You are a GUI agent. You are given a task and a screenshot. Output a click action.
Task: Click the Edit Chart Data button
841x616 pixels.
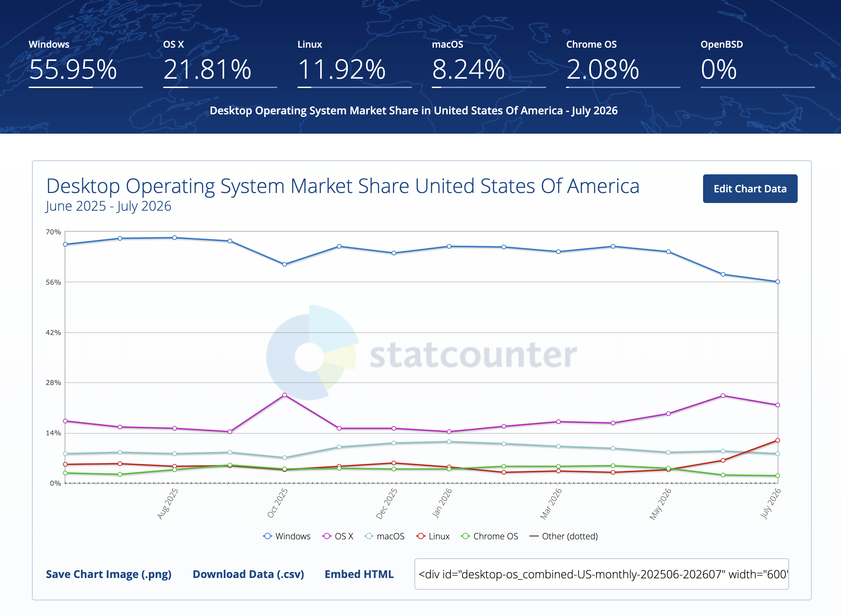[x=750, y=189]
